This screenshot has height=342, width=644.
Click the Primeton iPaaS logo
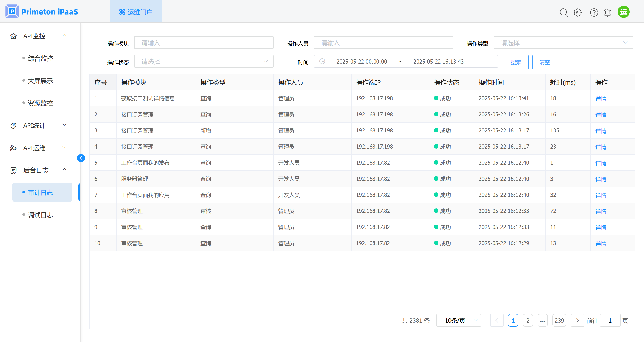click(42, 11)
